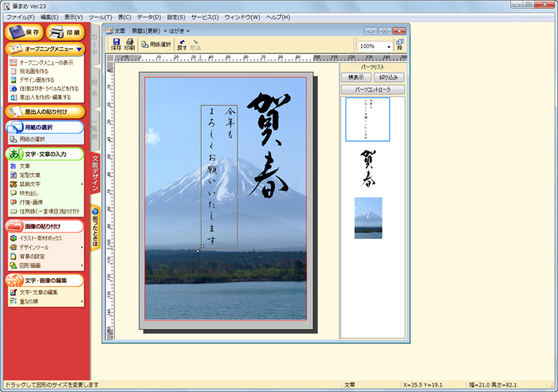The width and height of the screenshot is (558, 392).
Task: Open the ツール(T) menu
Action: pos(100,17)
